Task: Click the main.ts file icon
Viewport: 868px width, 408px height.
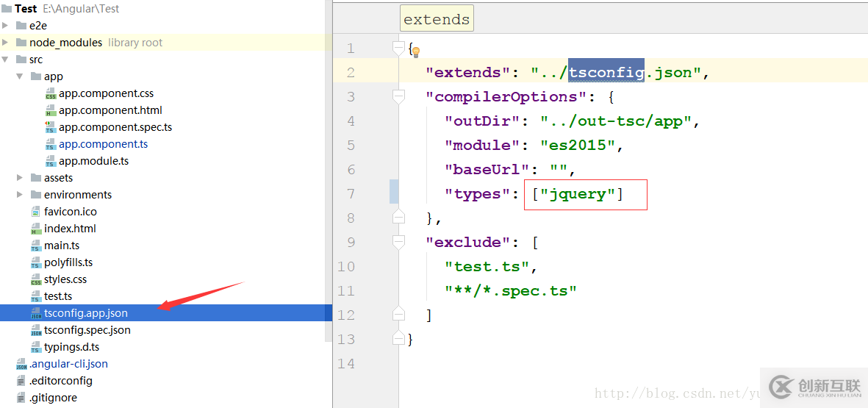Action: point(36,246)
